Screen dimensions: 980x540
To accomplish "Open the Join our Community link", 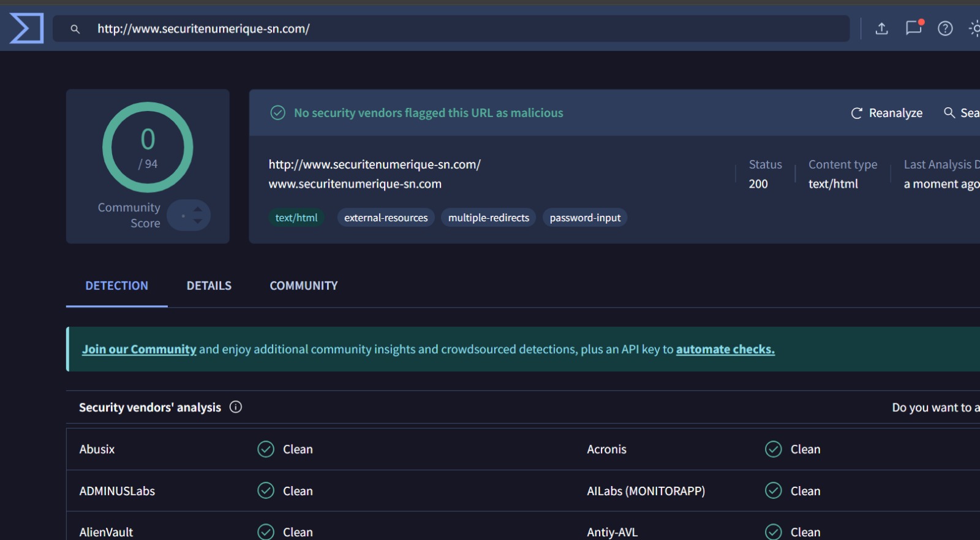I will coord(139,349).
